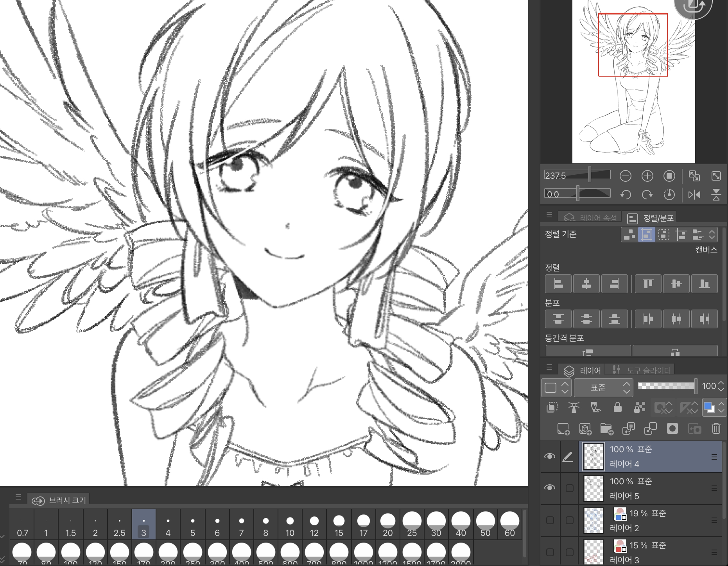The image size is (728, 566).
Task: Flip the canvas horizontally in Navigator
Action: tap(694, 195)
